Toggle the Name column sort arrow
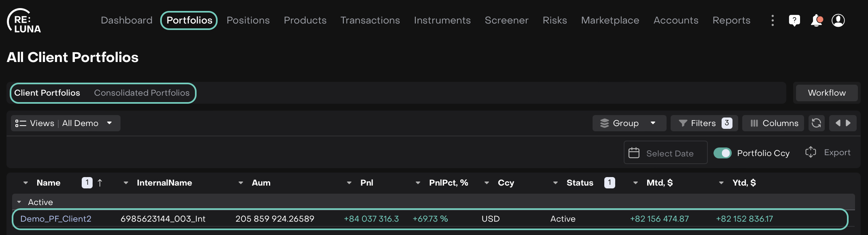 click(100, 183)
